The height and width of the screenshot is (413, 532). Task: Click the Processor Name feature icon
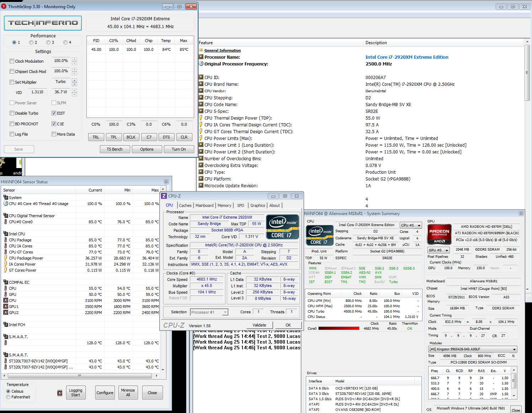click(201, 57)
